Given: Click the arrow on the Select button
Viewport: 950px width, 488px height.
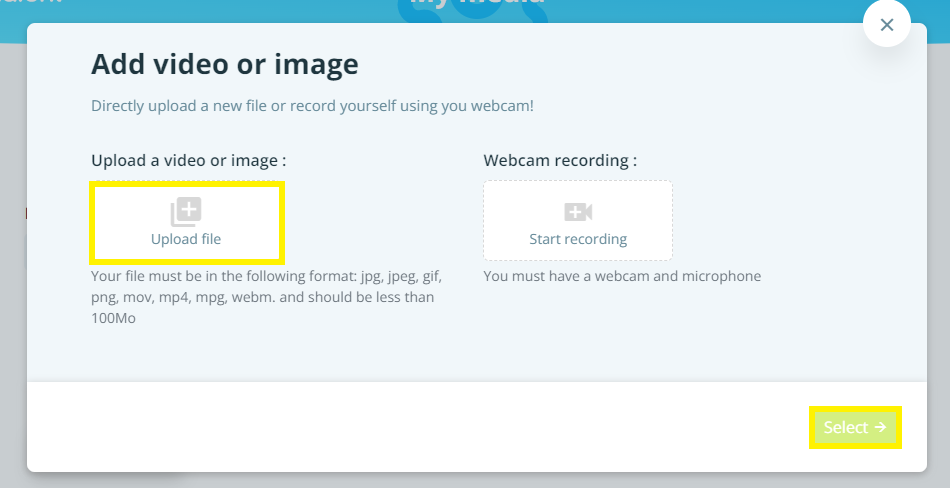Looking at the screenshot, I should [880, 427].
